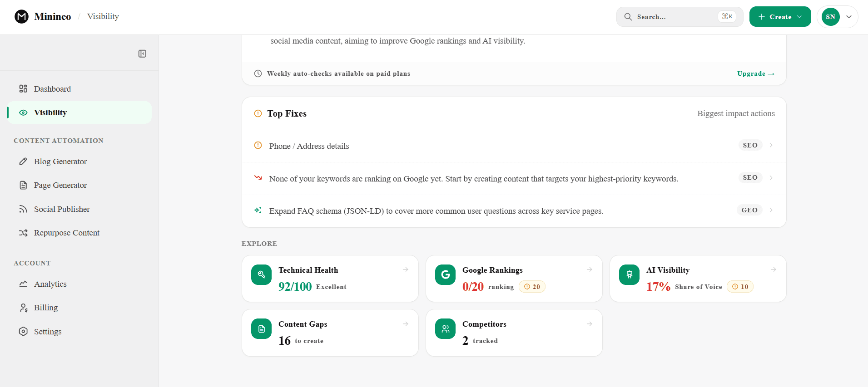This screenshot has width=868, height=387.
Task: Expand the Phone / Address details fix
Action: (514, 146)
